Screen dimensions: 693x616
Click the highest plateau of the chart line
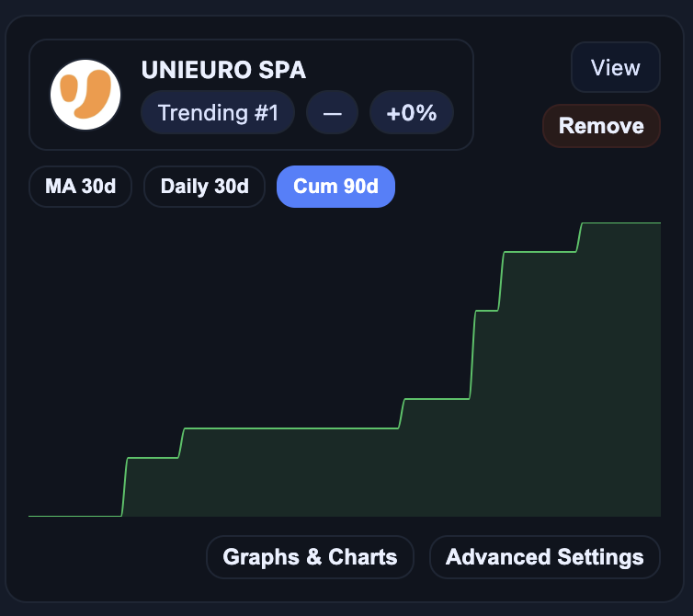622,223
